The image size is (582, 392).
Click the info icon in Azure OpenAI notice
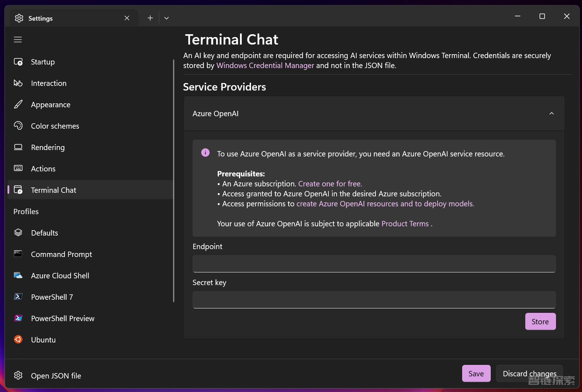coord(205,153)
